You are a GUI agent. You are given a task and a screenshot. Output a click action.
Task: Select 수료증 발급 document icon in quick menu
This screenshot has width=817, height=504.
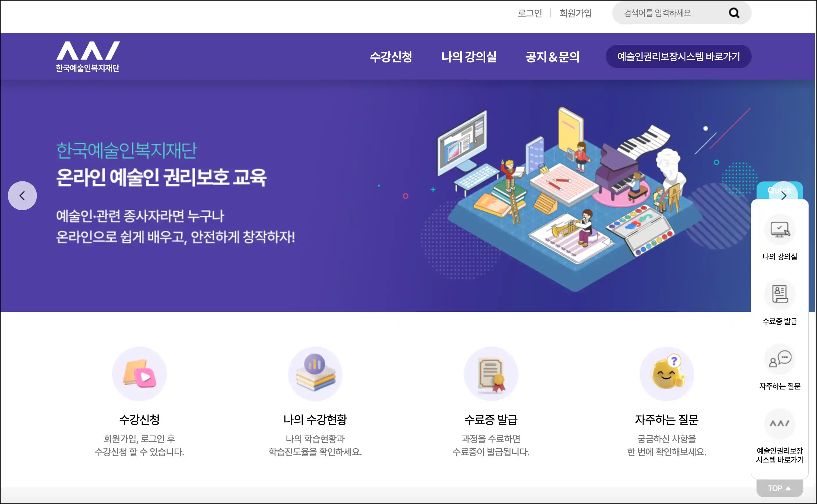[x=780, y=294]
